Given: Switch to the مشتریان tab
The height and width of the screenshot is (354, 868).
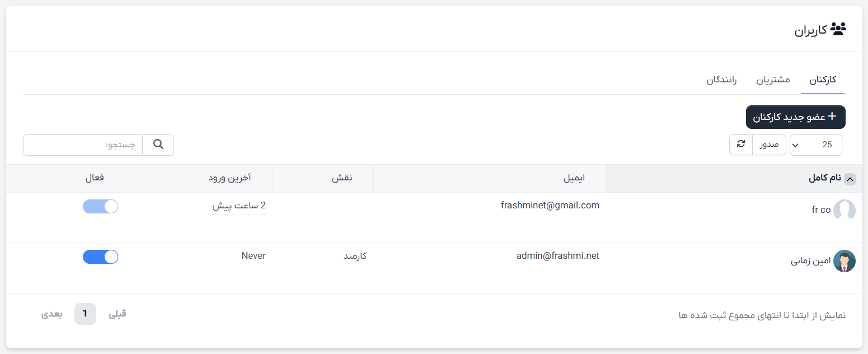Looking at the screenshot, I should 773,80.
